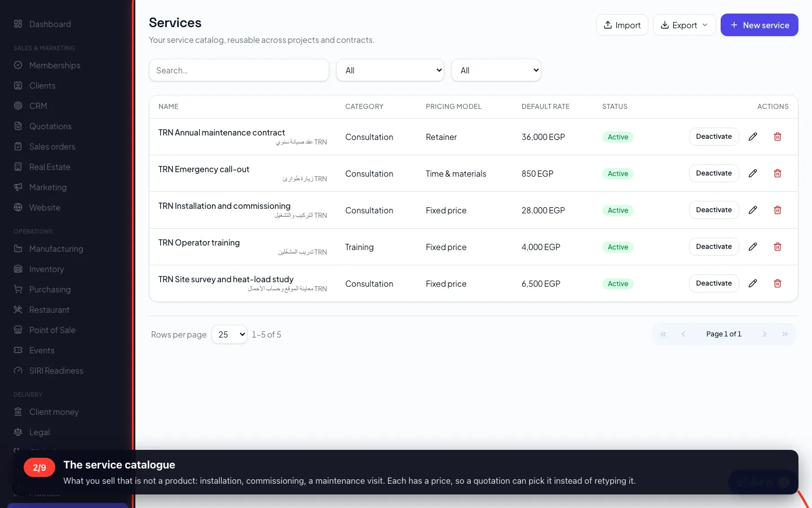Click the Pricing Model column header
The image size is (812, 508).
point(453,107)
